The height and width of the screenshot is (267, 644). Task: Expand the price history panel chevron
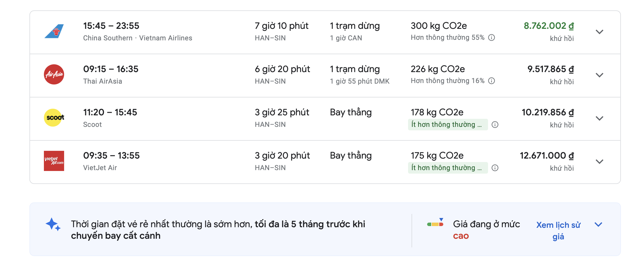tap(598, 224)
